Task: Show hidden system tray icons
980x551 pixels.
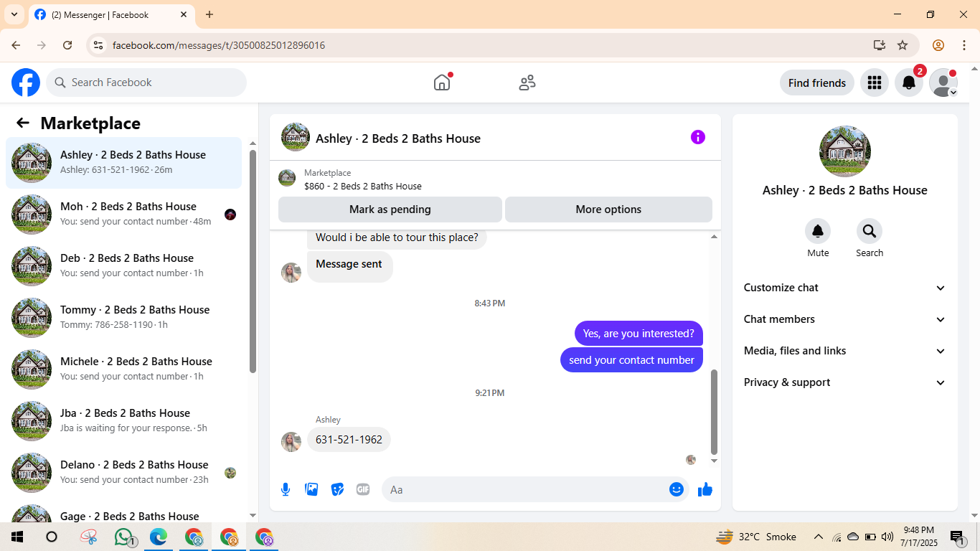Action: click(x=818, y=537)
